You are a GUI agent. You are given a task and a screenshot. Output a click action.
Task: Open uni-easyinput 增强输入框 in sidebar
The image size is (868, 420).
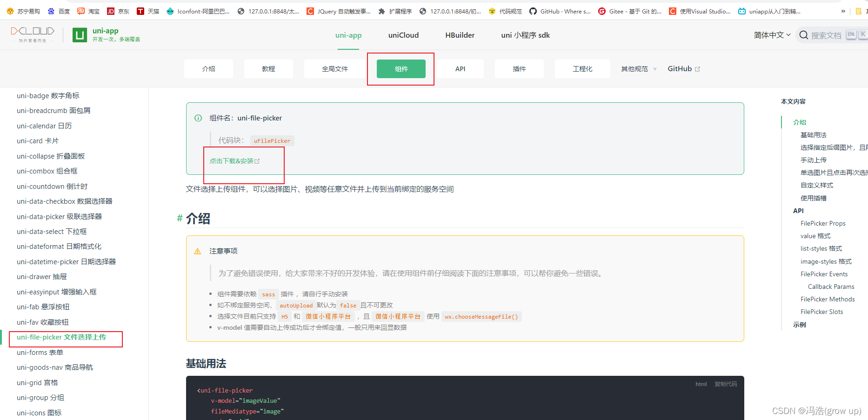57,292
